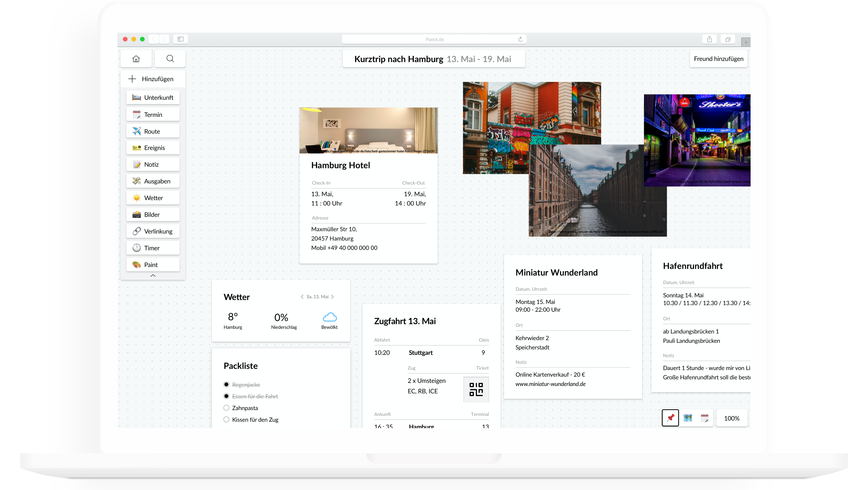Open the train ticket QR code
Screen dimensions: 868x490
point(476,389)
